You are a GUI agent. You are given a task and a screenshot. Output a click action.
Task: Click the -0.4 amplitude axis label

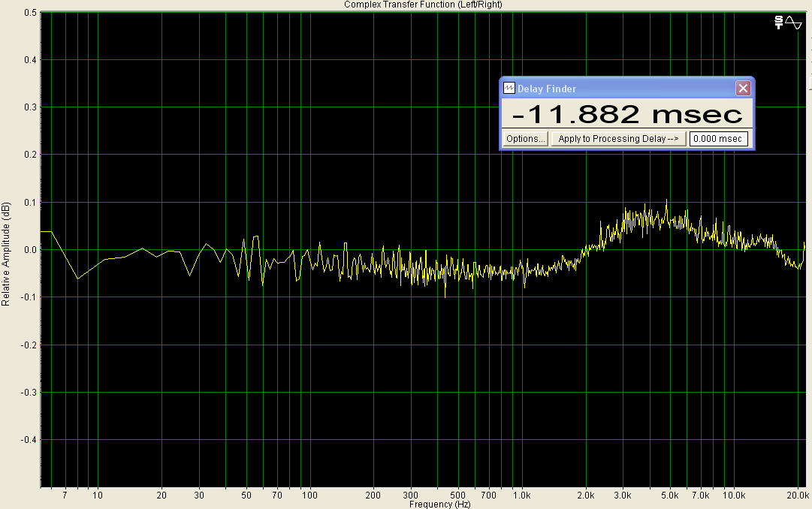tap(29, 440)
